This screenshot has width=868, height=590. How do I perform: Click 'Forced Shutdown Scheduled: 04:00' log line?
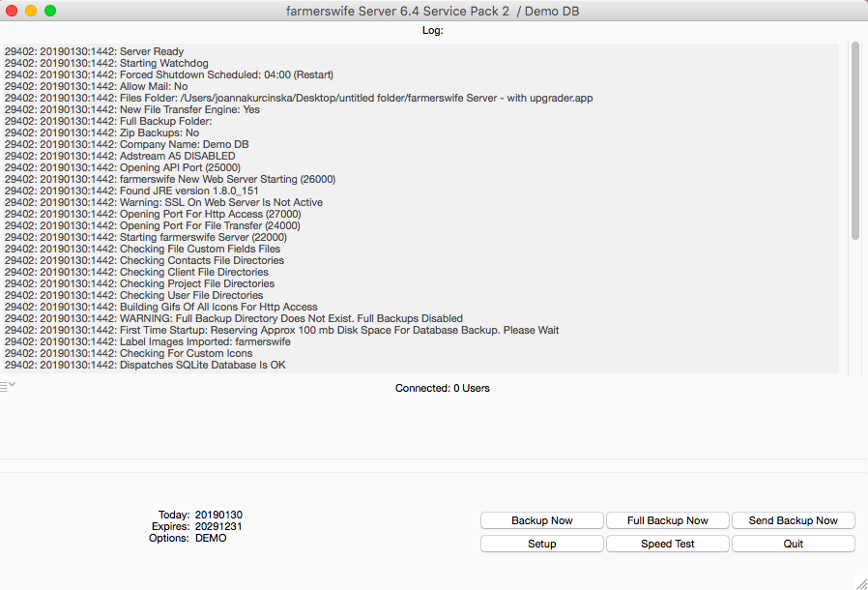tap(169, 74)
